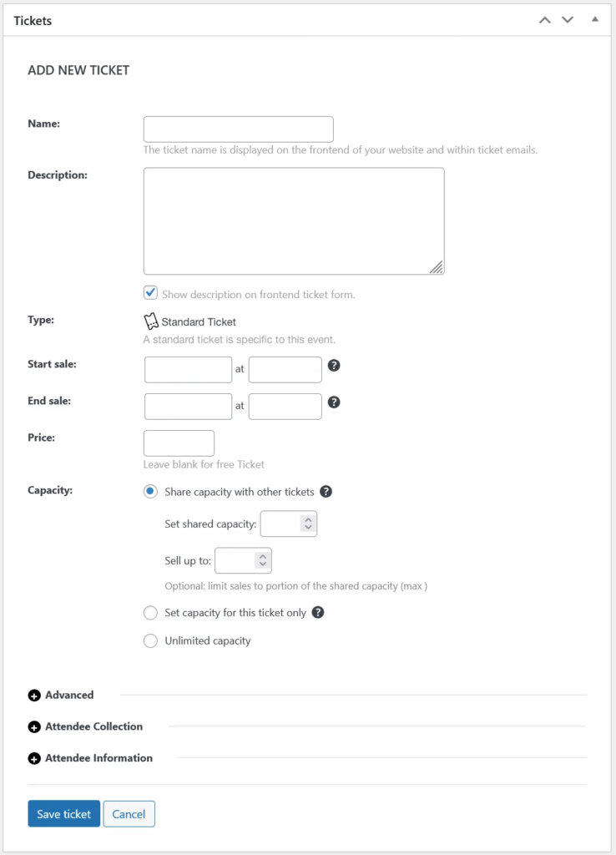The image size is (616, 855).
Task: Uncheck show description on frontend ticket form
Action: (x=150, y=292)
